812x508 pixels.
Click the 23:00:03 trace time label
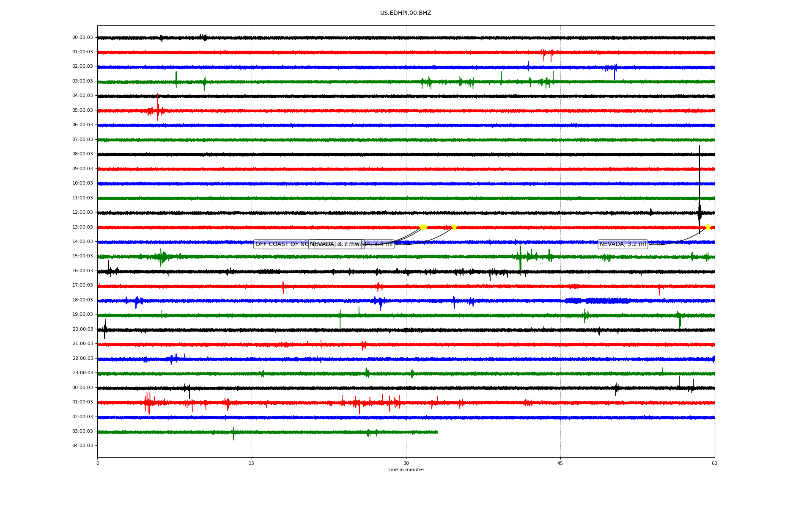[x=82, y=373]
